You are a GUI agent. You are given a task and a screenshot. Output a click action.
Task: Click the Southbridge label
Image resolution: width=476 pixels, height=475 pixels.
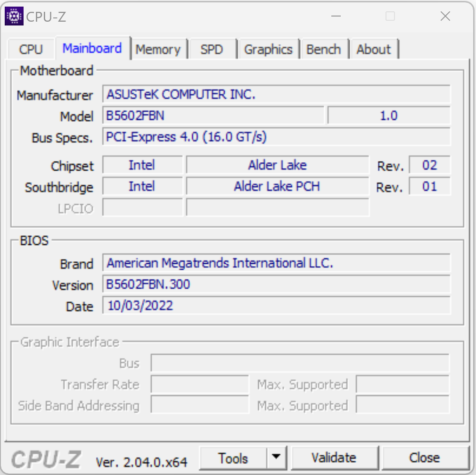tap(59, 188)
